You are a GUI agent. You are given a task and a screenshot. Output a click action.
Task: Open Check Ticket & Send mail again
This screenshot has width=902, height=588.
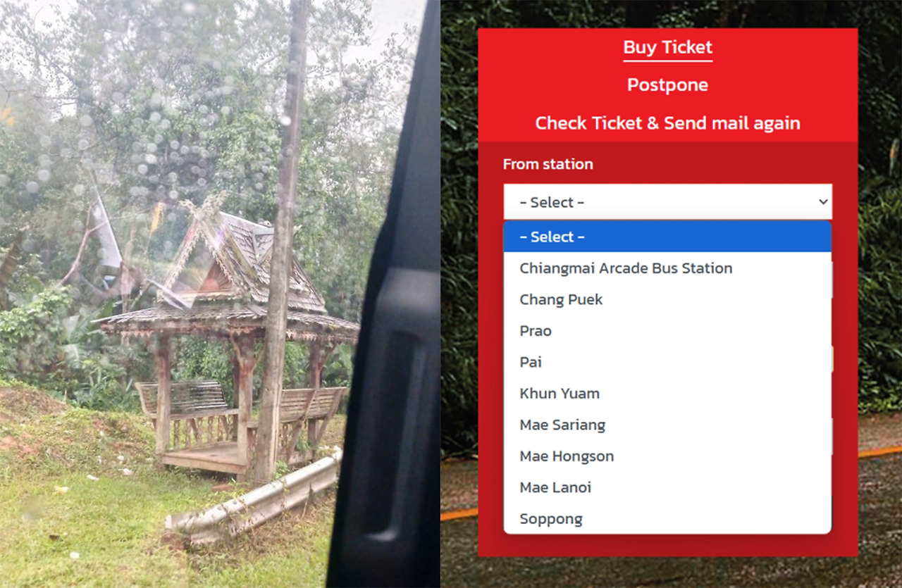pyautogui.click(x=667, y=123)
